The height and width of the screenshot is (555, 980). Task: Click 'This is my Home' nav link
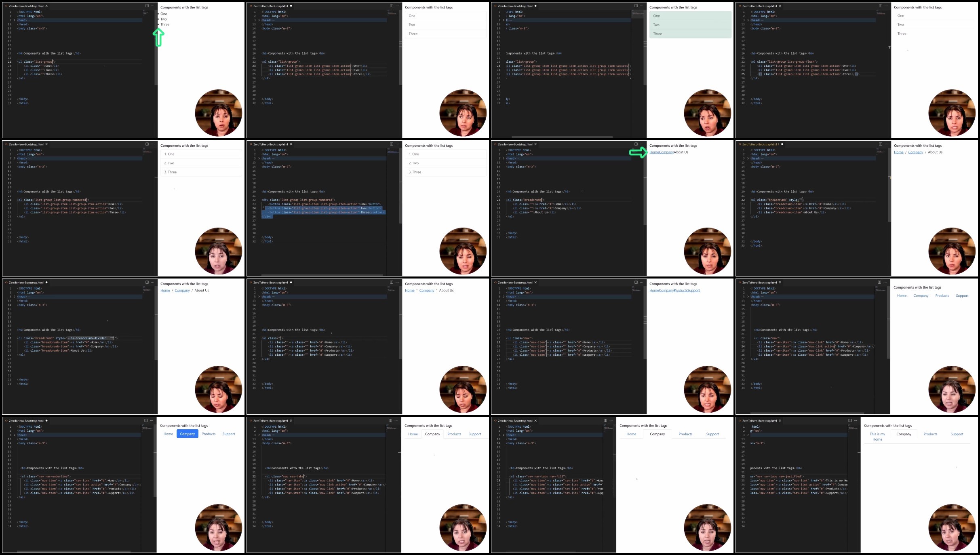pos(877,437)
